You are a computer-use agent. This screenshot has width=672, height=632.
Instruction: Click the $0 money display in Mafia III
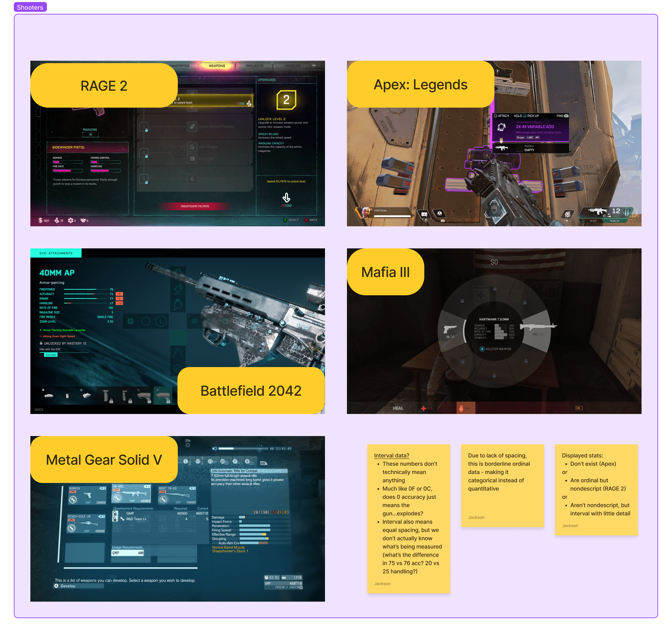click(x=494, y=262)
